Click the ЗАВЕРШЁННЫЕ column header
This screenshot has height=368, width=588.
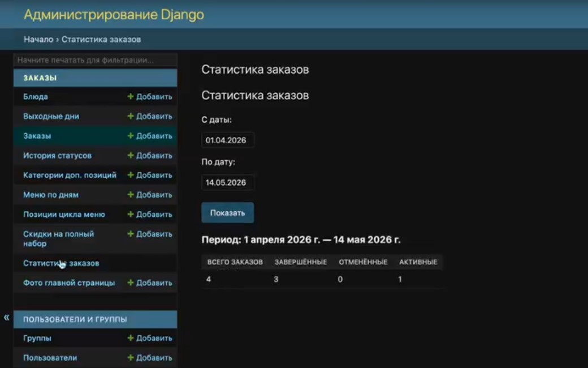click(301, 262)
